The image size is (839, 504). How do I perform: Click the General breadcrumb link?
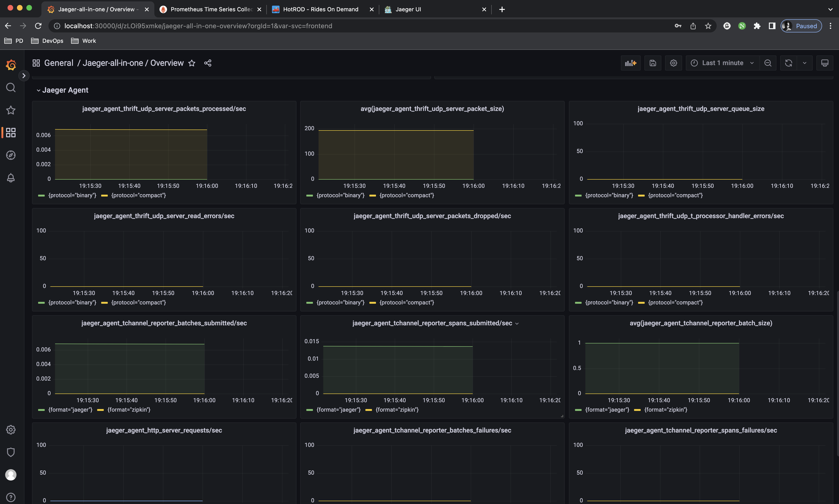pyautogui.click(x=58, y=63)
